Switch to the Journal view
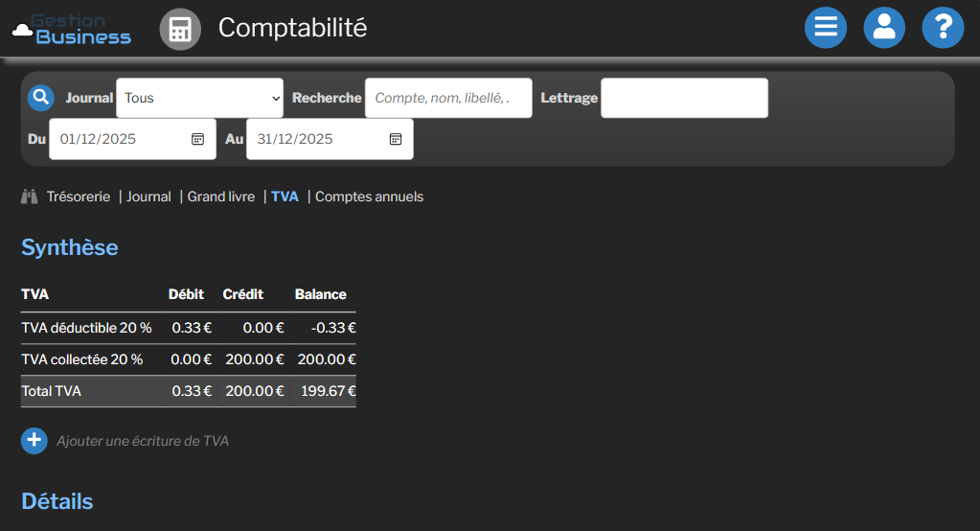This screenshot has width=980, height=531. pos(148,196)
